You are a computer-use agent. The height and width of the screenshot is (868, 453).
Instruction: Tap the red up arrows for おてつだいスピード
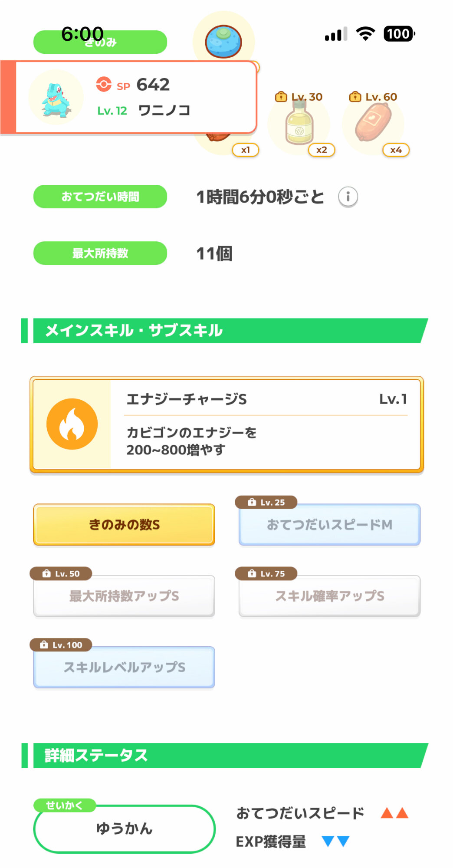point(394,813)
